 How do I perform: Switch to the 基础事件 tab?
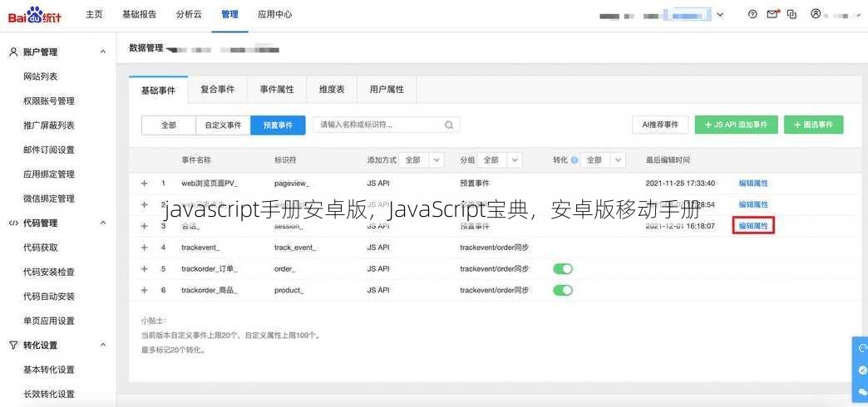(x=158, y=91)
